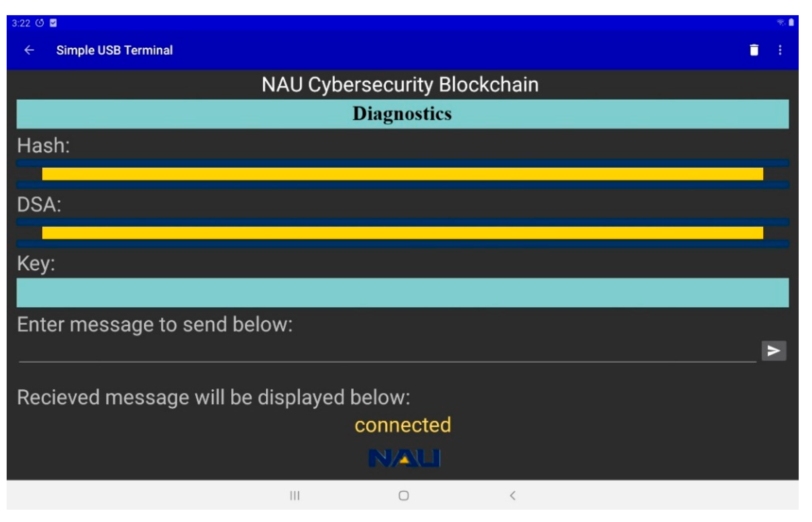812x522 pixels.
Task: Tap the back arrow in the app bar
Action: [x=29, y=50]
